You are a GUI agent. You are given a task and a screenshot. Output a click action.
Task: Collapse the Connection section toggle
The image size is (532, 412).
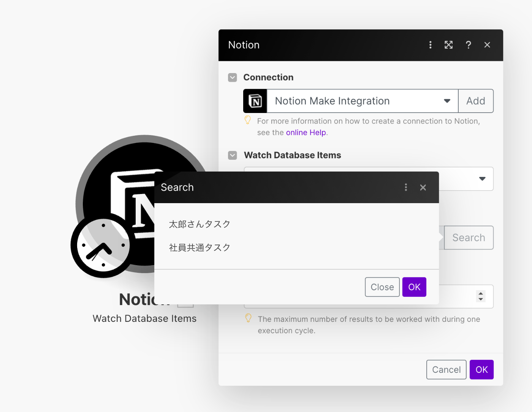tap(233, 77)
